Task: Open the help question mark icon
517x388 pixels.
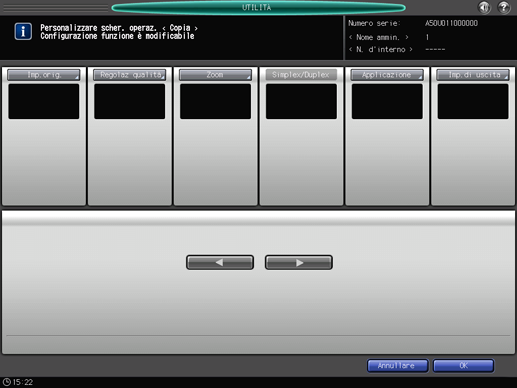Action: 504,7
